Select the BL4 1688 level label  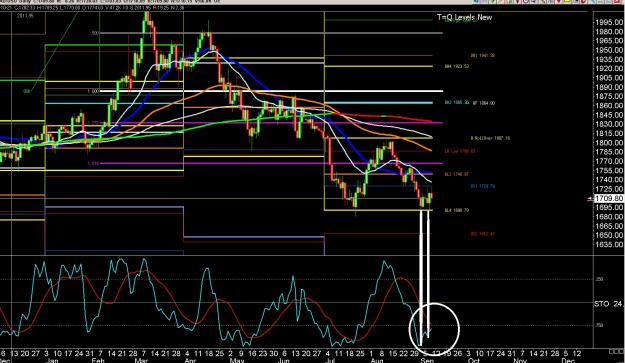(456, 210)
